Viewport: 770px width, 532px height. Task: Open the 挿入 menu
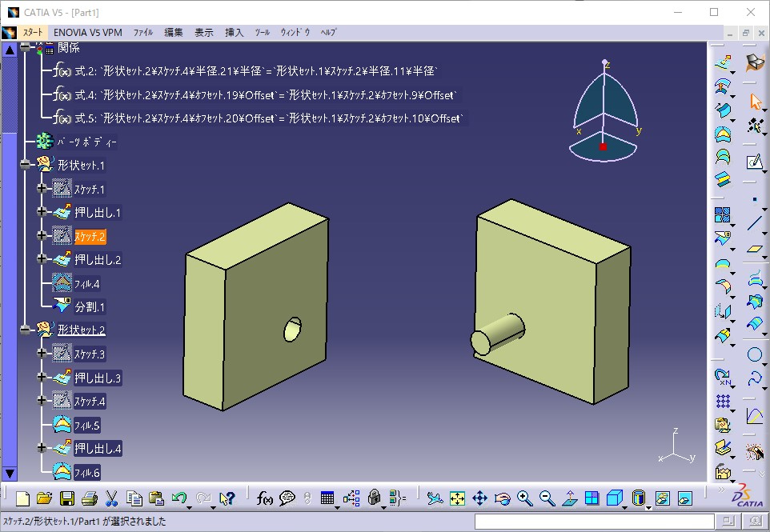tap(234, 33)
